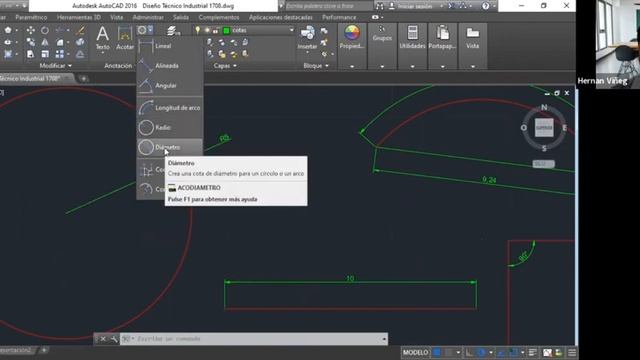Open the Propiedades color wheel panel

[352, 33]
